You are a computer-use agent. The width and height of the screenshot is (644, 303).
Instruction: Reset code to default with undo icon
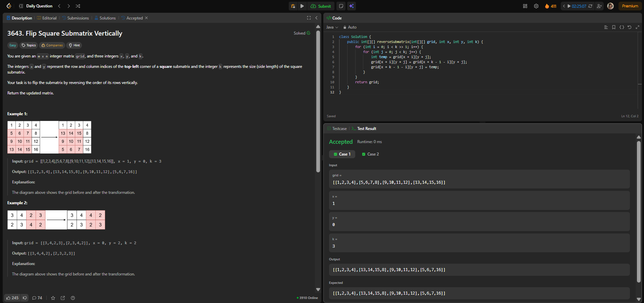[x=630, y=27]
